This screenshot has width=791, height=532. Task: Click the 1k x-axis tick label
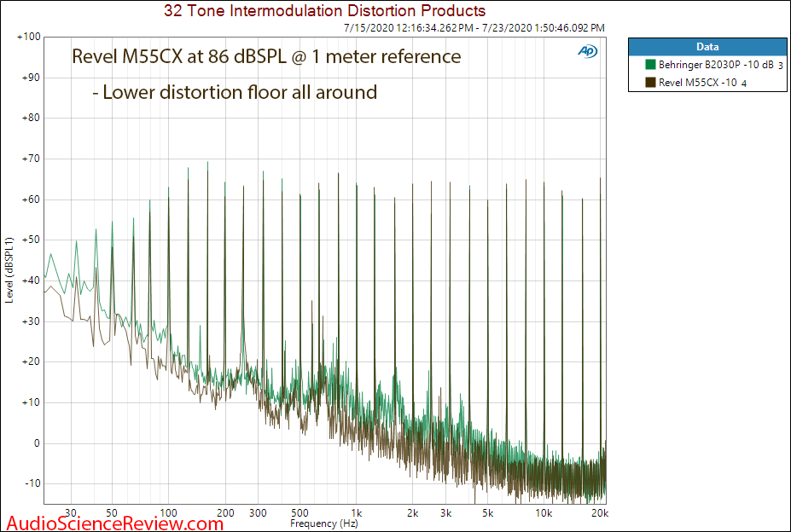pos(357,513)
